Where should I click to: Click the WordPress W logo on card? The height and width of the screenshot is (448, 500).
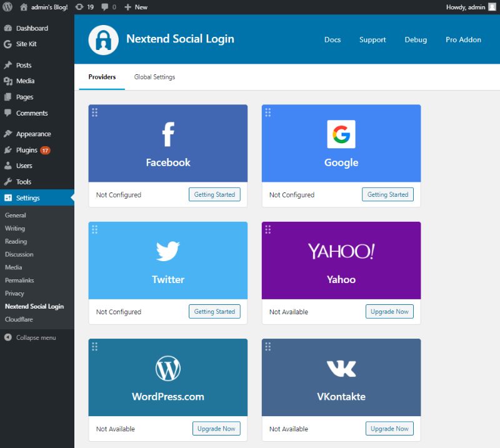tap(168, 368)
